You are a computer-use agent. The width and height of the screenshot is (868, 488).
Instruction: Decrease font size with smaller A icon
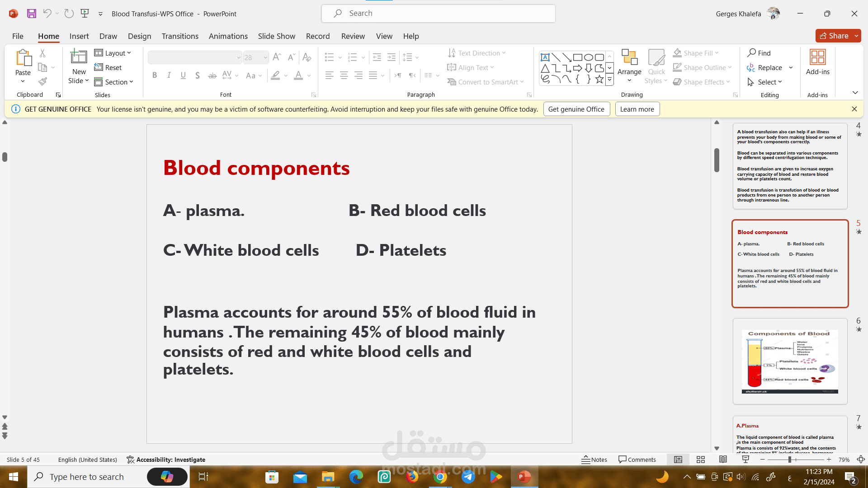pos(292,57)
